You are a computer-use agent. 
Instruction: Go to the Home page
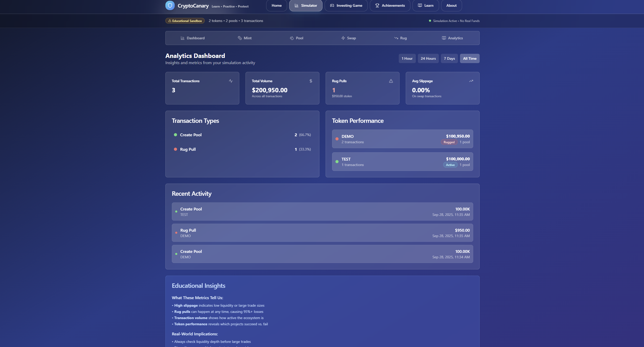click(276, 5)
